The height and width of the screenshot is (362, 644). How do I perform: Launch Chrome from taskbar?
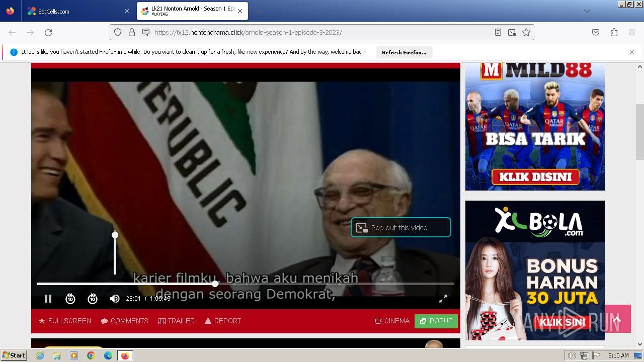[x=91, y=355]
